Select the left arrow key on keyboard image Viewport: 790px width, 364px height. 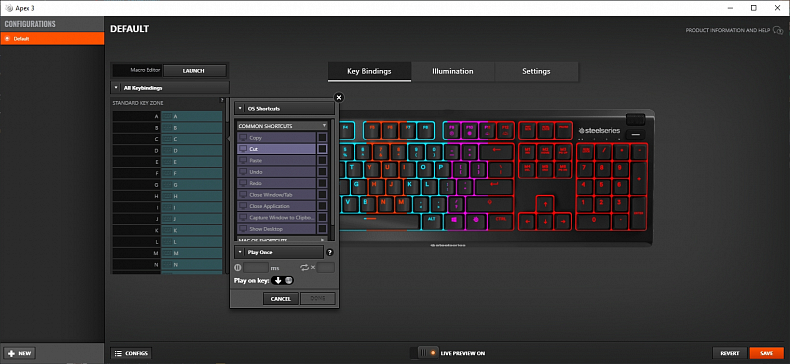[528, 221]
